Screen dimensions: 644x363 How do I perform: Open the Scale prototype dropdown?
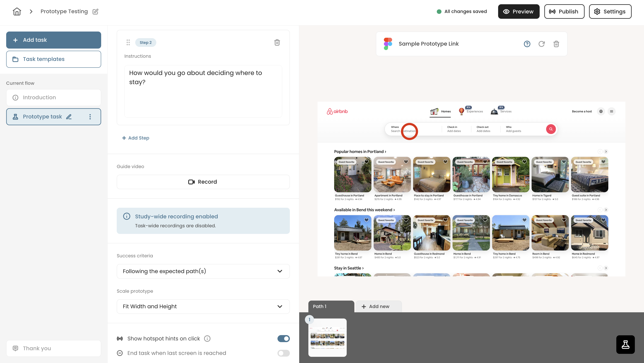coord(203,307)
